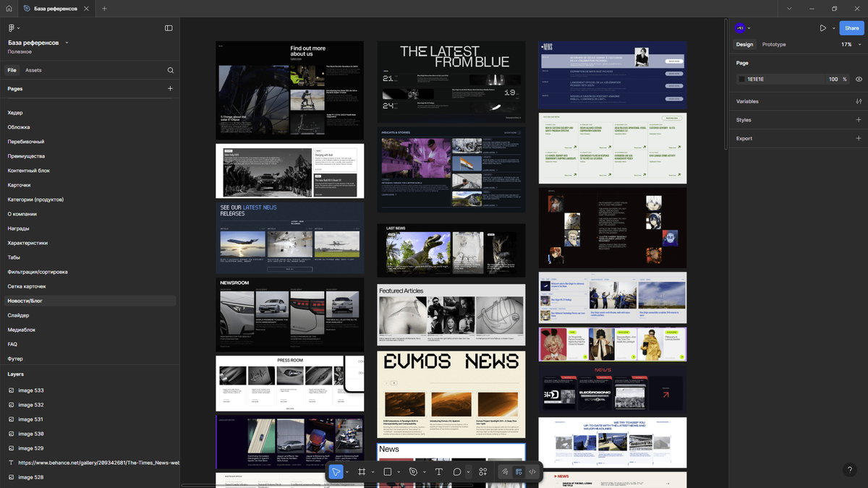Present prototype with play icon
Image resolution: width=868 pixels, height=488 pixels.
[823, 28]
